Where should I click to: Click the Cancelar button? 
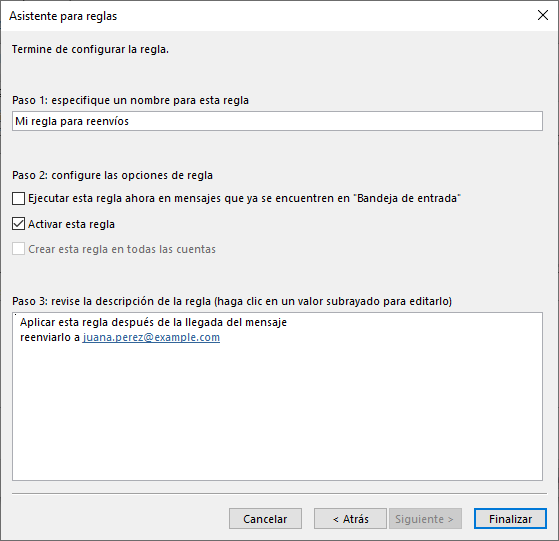[265, 519]
